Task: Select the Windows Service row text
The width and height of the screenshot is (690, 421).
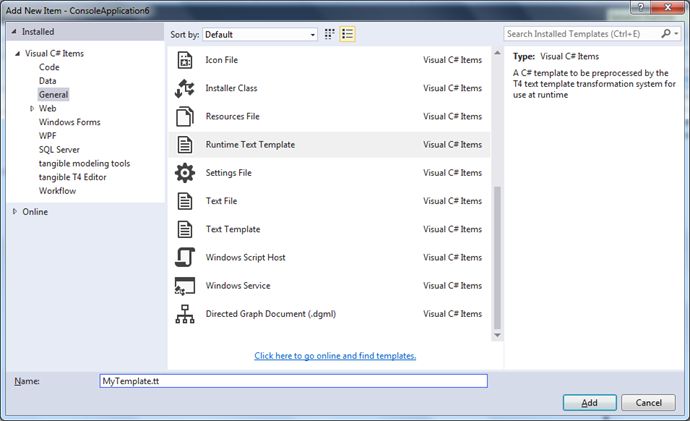Action: [x=238, y=286]
